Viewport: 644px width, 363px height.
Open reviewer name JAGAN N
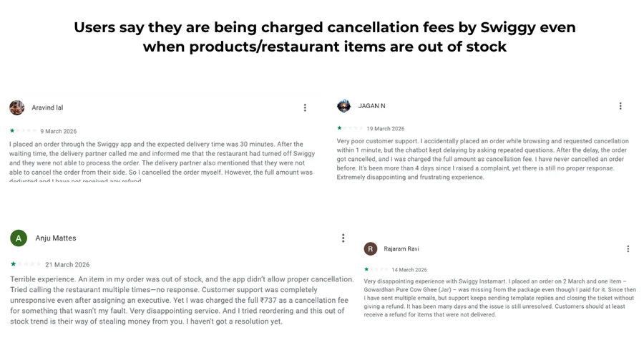372,106
